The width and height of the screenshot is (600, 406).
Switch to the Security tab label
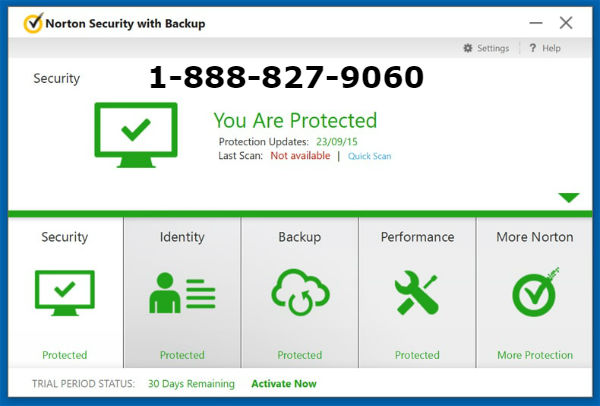[65, 237]
